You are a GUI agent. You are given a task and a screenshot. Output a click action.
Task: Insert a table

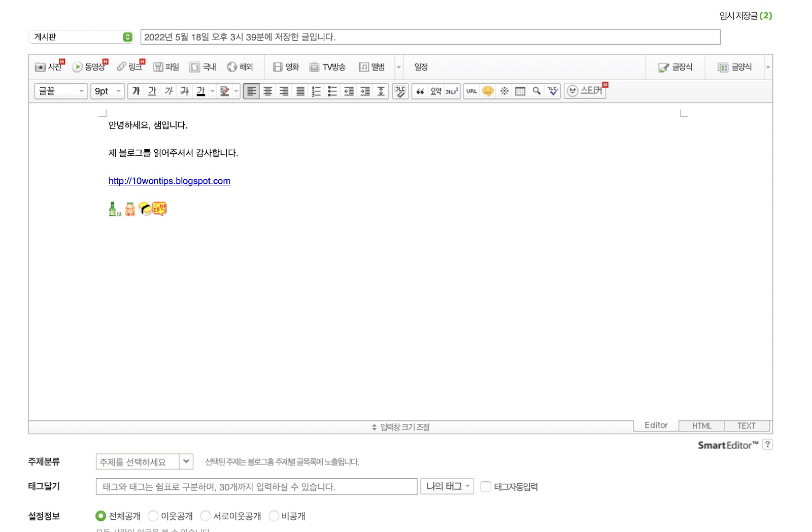click(520, 91)
